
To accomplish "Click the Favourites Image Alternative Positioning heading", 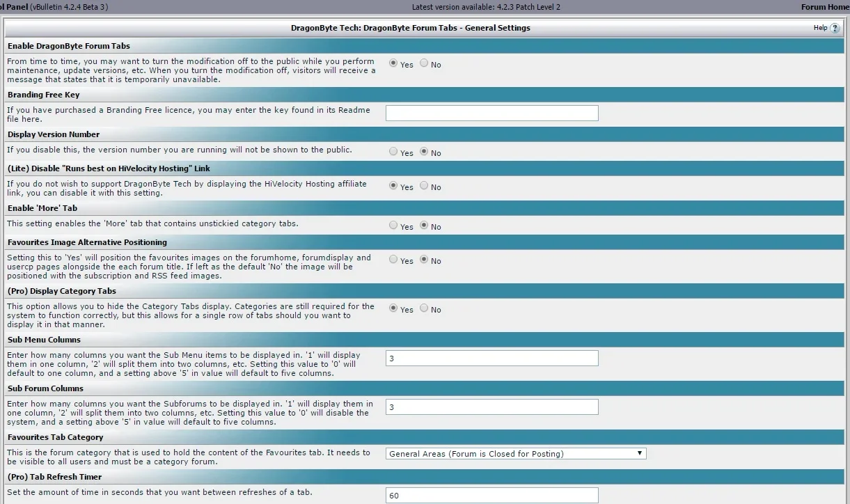I will coord(87,242).
